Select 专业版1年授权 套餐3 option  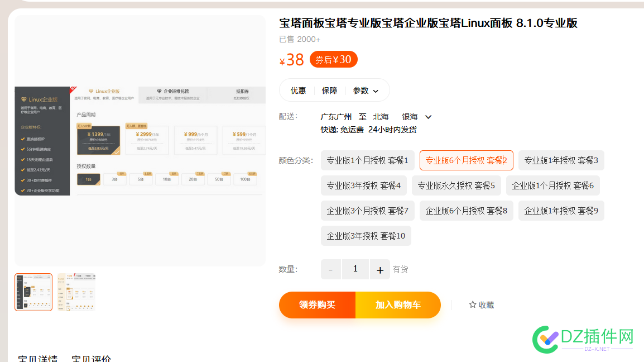pos(561,160)
